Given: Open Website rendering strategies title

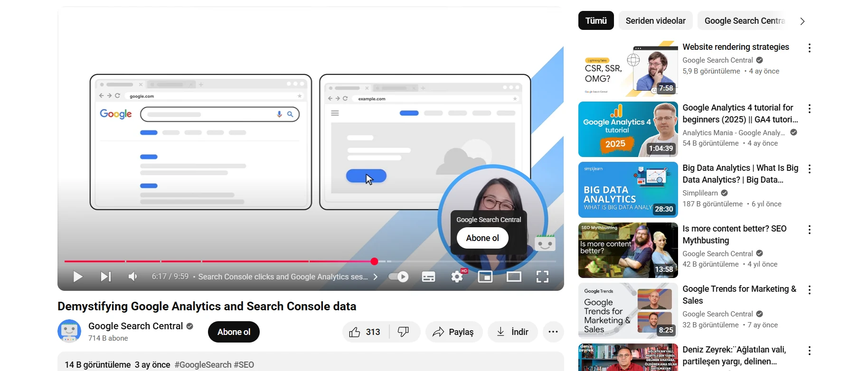Looking at the screenshot, I should 736,47.
